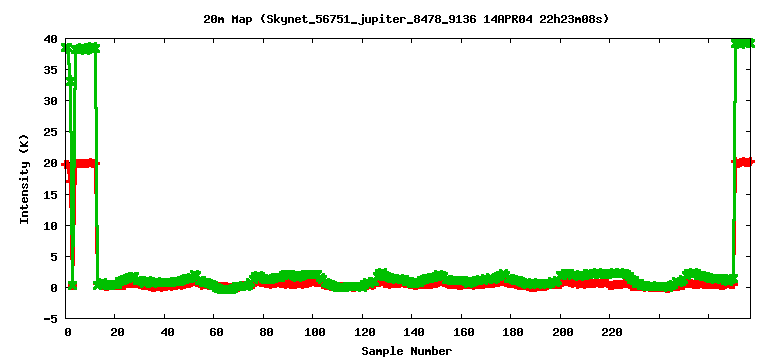
Task: Click the 15 tick label on y-axis
Action: coord(51,194)
